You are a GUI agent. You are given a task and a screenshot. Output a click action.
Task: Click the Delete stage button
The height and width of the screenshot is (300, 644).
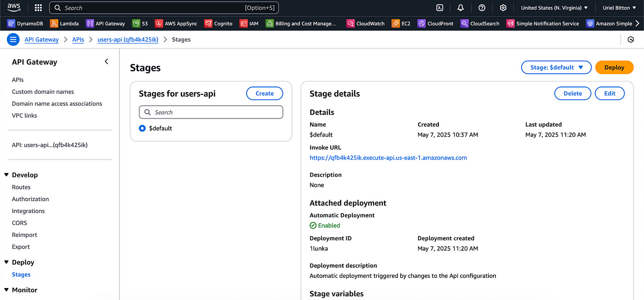point(573,93)
